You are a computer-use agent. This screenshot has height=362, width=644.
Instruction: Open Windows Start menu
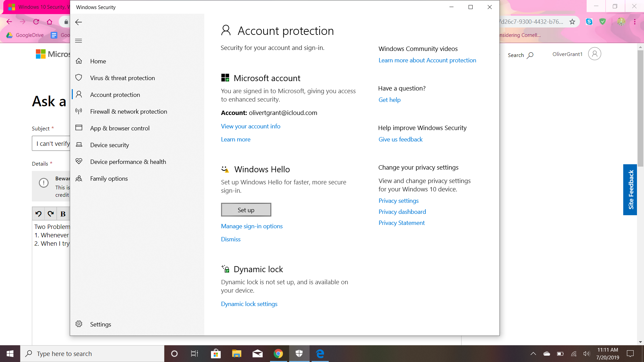pyautogui.click(x=10, y=354)
